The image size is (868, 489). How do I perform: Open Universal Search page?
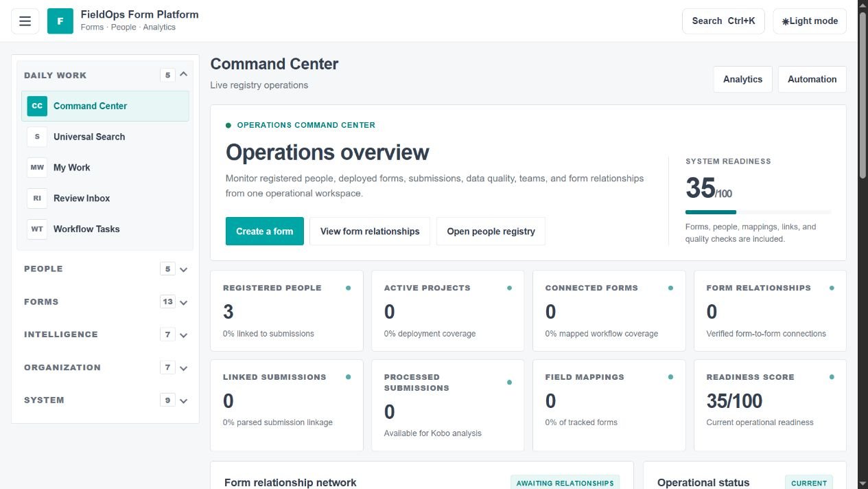click(x=105, y=137)
